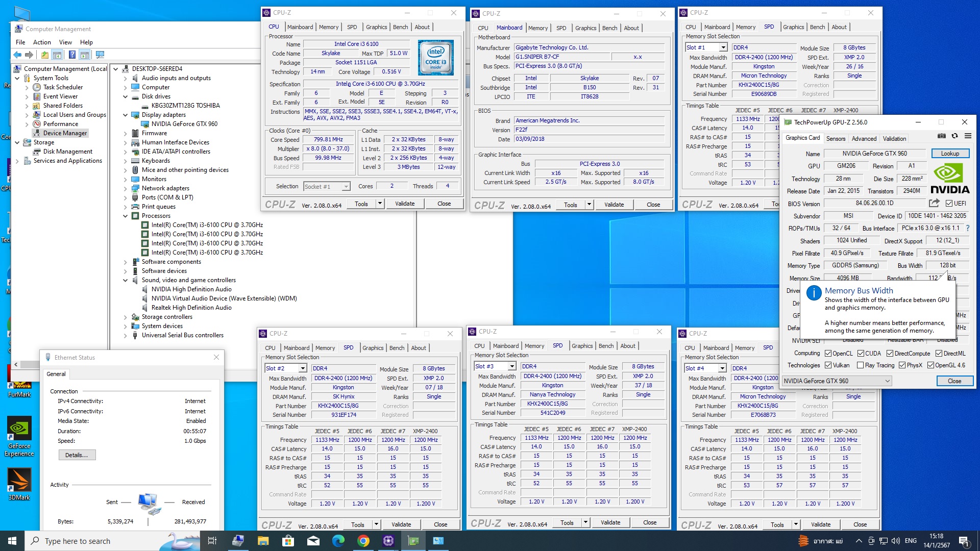The width and height of the screenshot is (980, 551).
Task: Click the BIOS export share icon in GPU-Z
Action: point(934,203)
